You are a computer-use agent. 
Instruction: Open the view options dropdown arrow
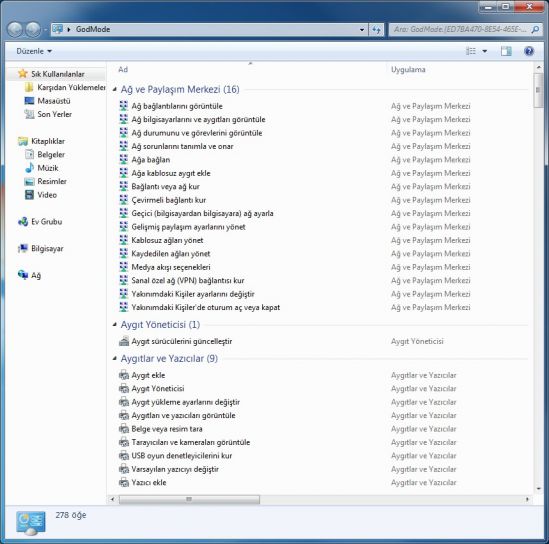click(485, 51)
